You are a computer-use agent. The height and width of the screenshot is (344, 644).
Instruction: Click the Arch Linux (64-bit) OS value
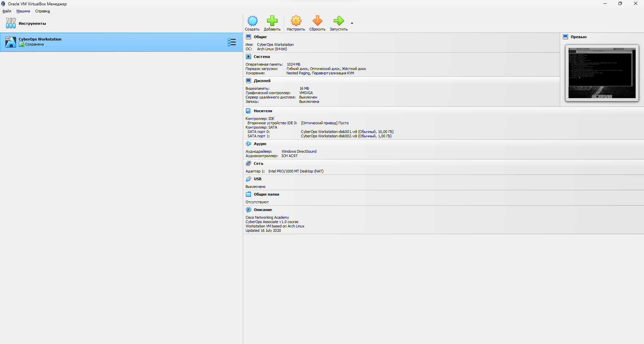(x=272, y=49)
